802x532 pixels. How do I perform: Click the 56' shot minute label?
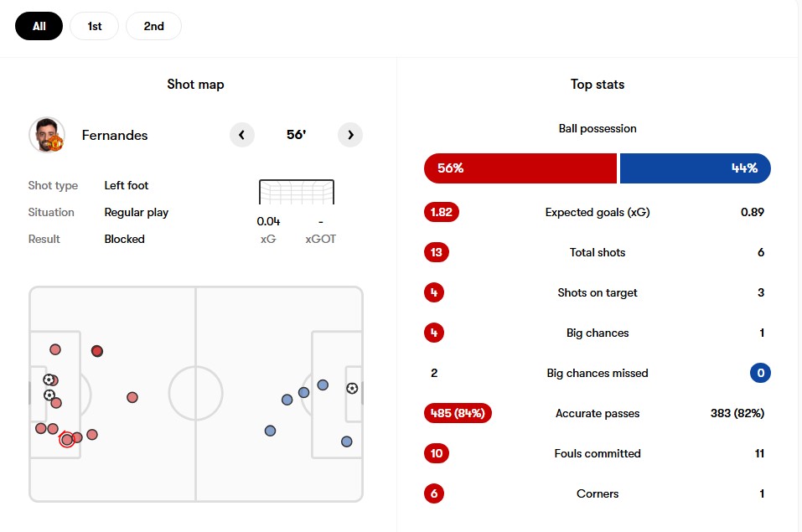(x=296, y=135)
